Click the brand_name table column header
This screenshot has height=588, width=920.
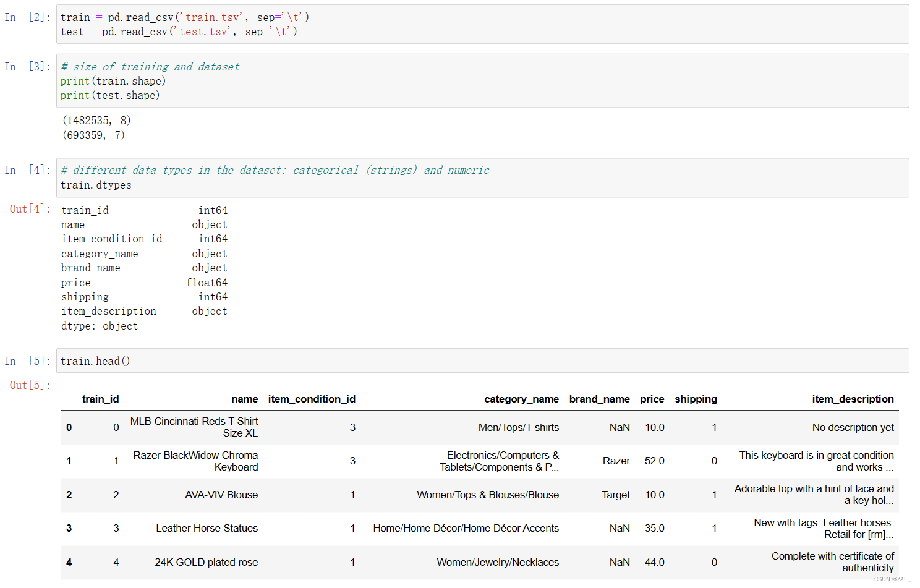pos(600,399)
